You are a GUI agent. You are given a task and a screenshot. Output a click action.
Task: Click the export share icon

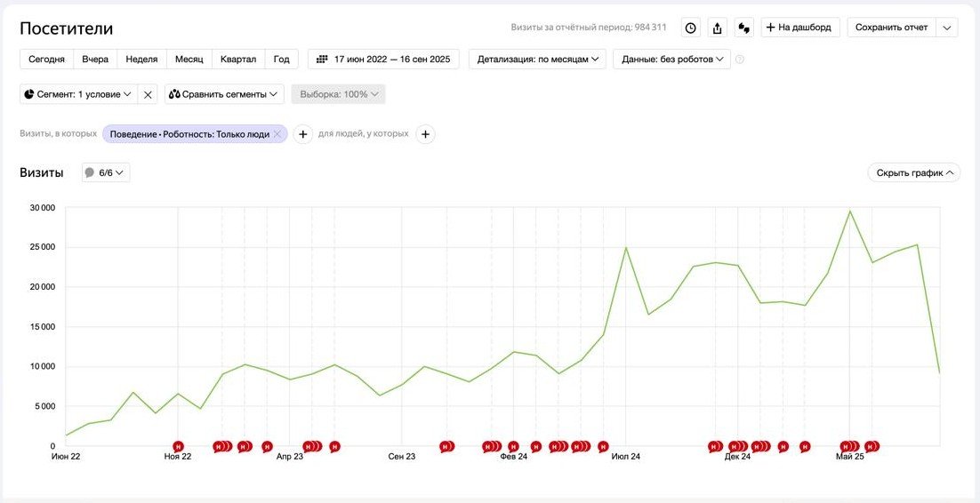[718, 28]
